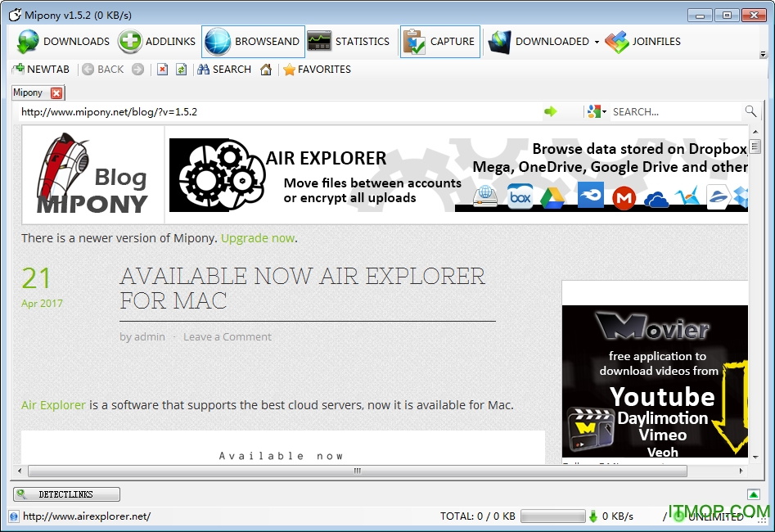Click the magnifier icon in search box
This screenshot has height=532, width=775.
coord(750,111)
